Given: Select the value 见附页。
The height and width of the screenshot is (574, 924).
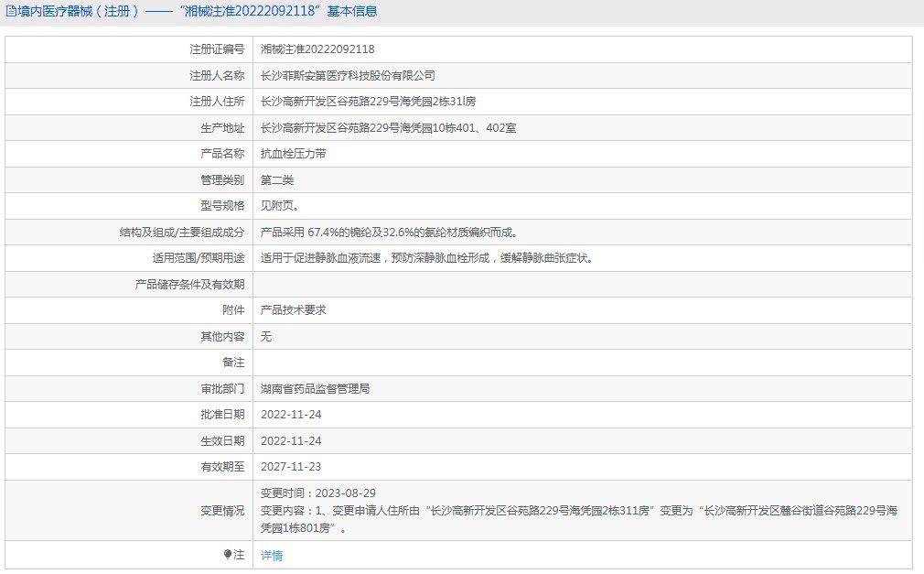Looking at the screenshot, I should point(280,205).
